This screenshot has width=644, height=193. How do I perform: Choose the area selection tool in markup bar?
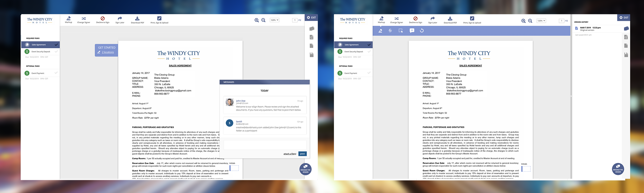click(x=401, y=31)
